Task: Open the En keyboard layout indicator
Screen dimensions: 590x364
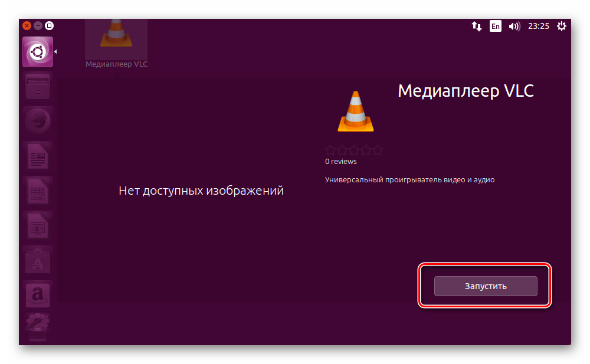Action: click(x=495, y=26)
